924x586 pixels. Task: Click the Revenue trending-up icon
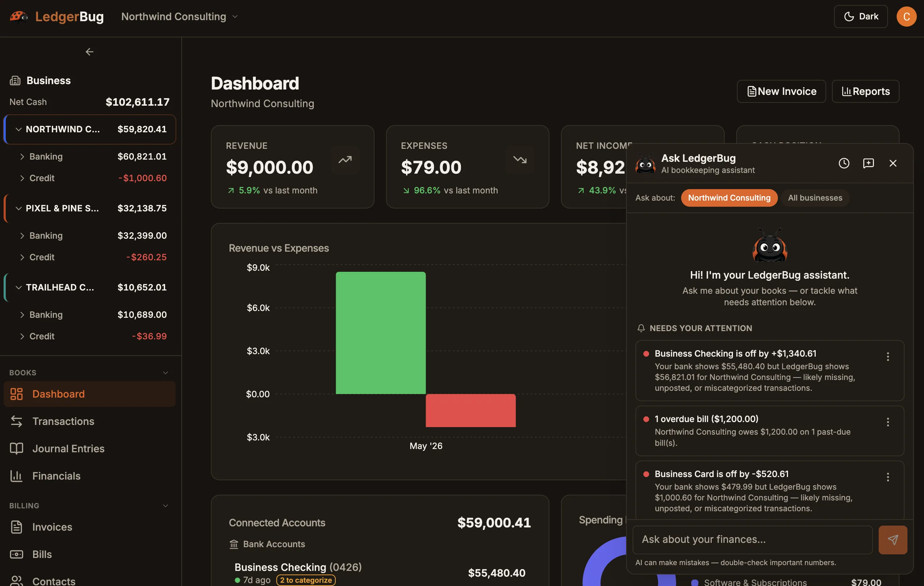[x=345, y=160]
